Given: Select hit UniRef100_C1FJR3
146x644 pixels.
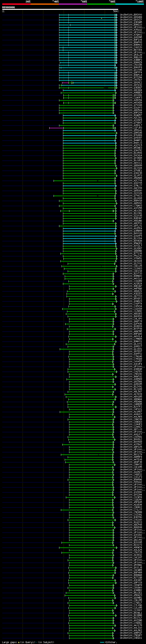Looking at the screenshot, I should pyautogui.click(x=131, y=128).
